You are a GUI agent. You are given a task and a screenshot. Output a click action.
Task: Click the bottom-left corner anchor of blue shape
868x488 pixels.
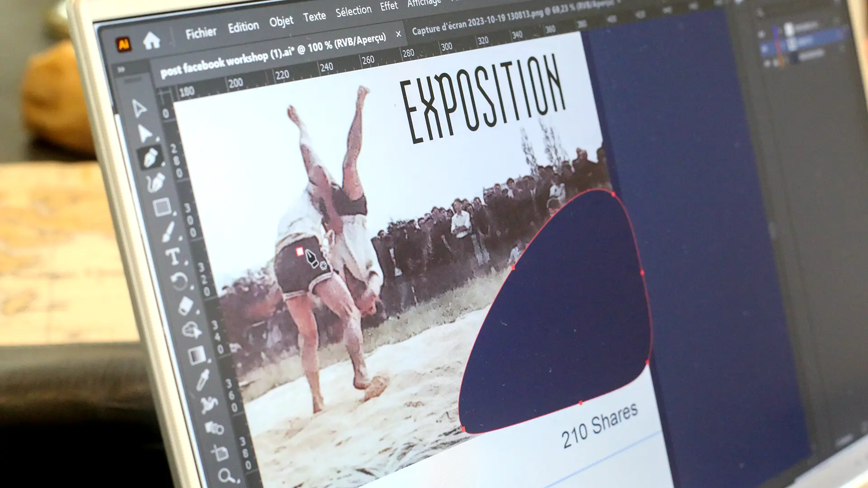click(x=462, y=428)
